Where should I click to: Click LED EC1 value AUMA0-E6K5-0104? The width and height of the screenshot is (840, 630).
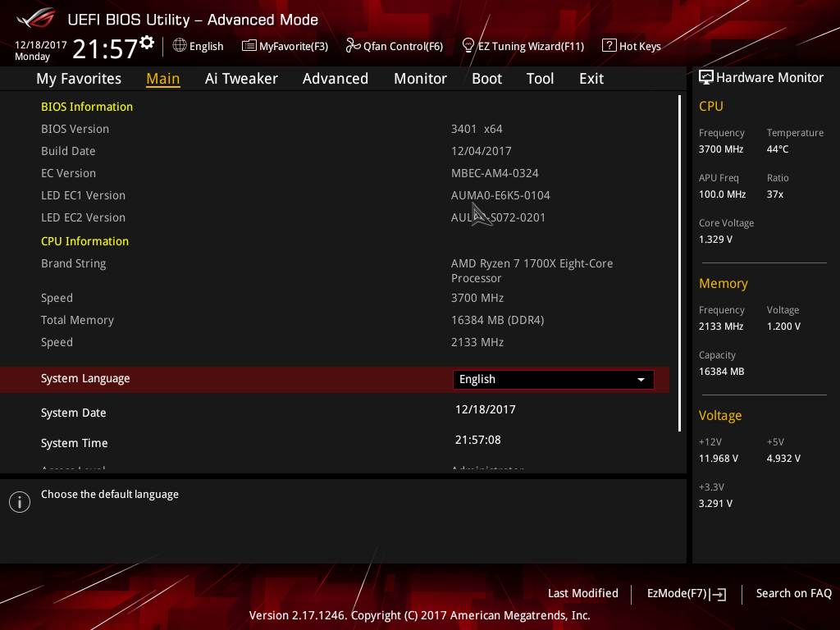[x=500, y=195]
